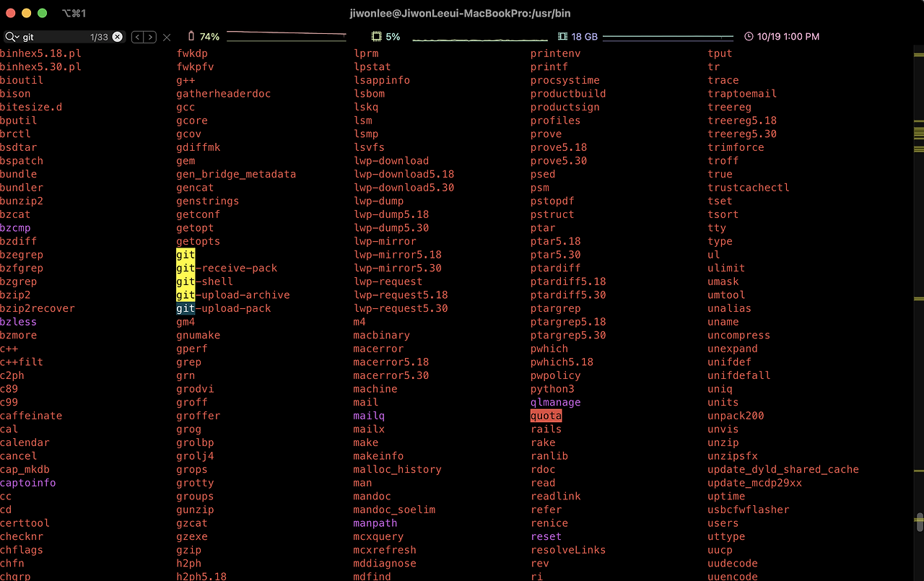Click the "procsystime" entry

565,80
